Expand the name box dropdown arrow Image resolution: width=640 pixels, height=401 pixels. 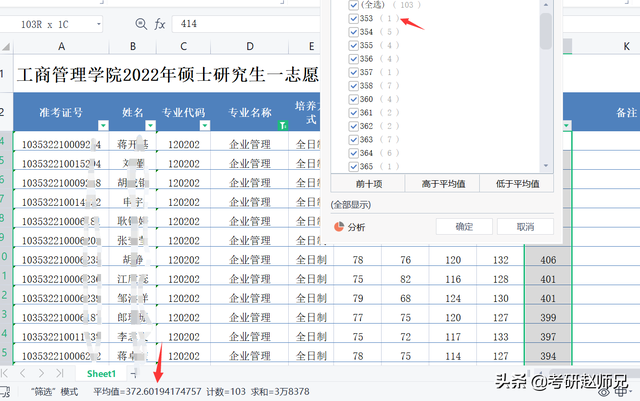(98, 25)
